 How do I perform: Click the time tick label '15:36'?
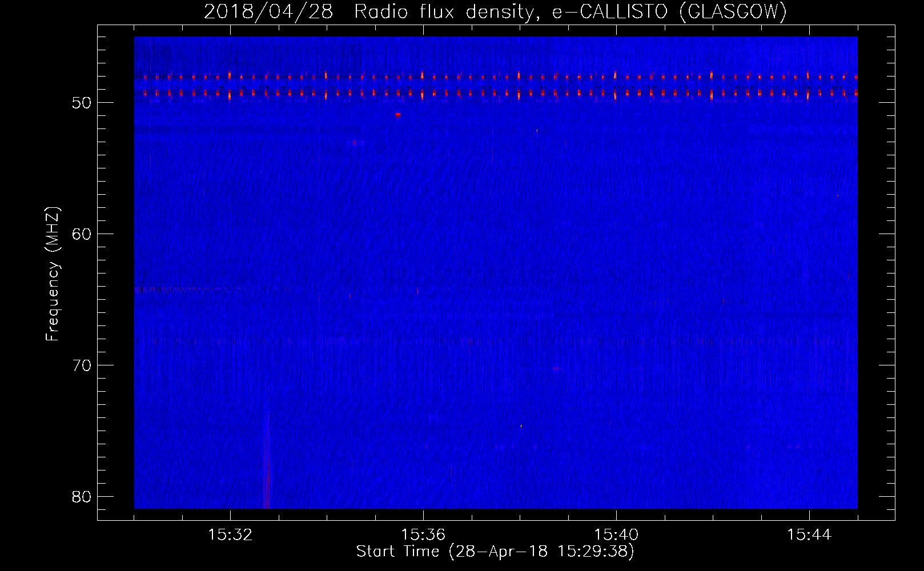click(423, 535)
